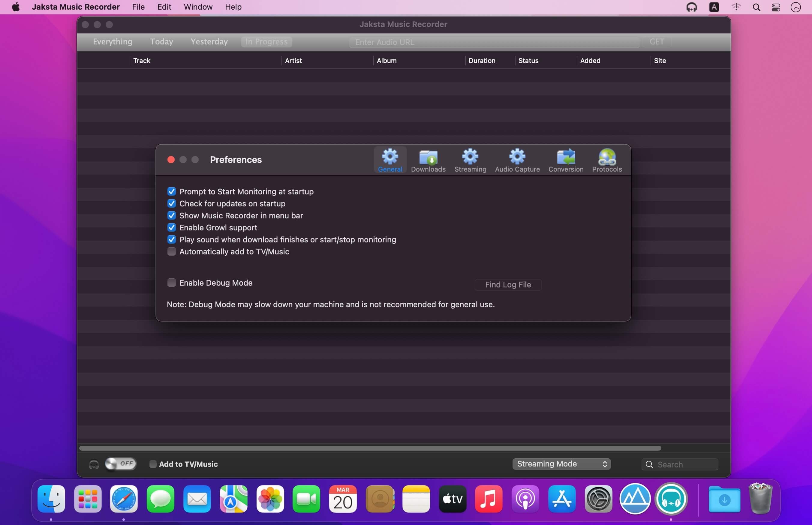Enable Debug Mode checkbox
The image size is (812, 525).
pos(172,282)
